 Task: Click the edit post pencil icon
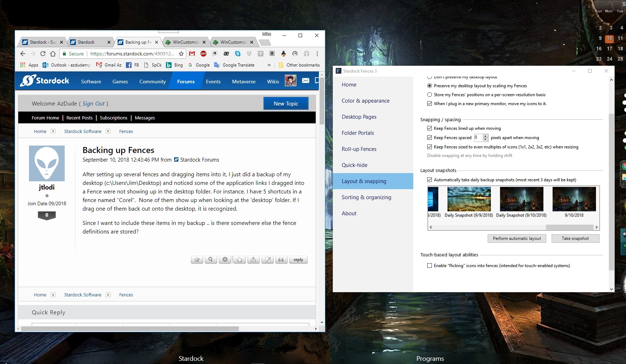[267, 260]
